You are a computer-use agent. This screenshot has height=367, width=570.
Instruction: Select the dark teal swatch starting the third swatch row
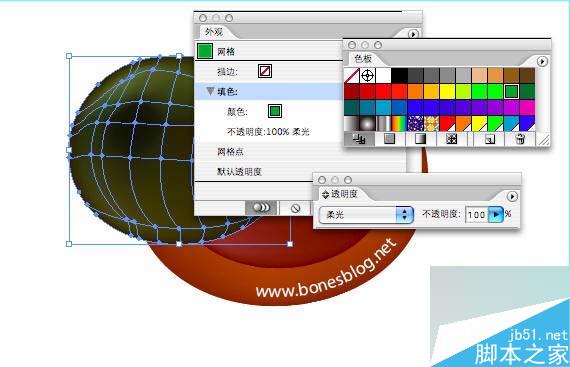tap(352, 108)
